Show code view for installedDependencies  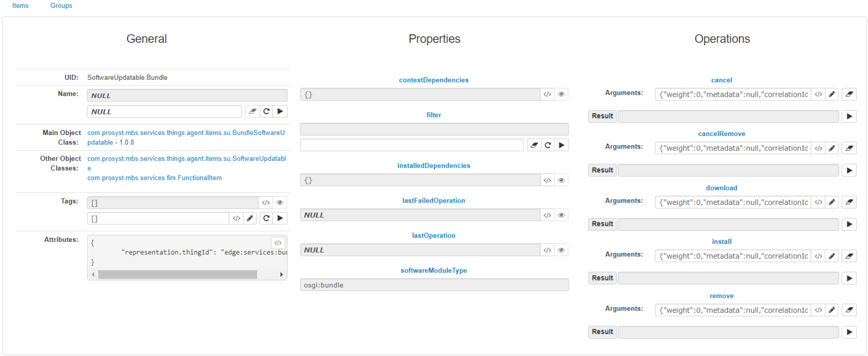pos(547,180)
